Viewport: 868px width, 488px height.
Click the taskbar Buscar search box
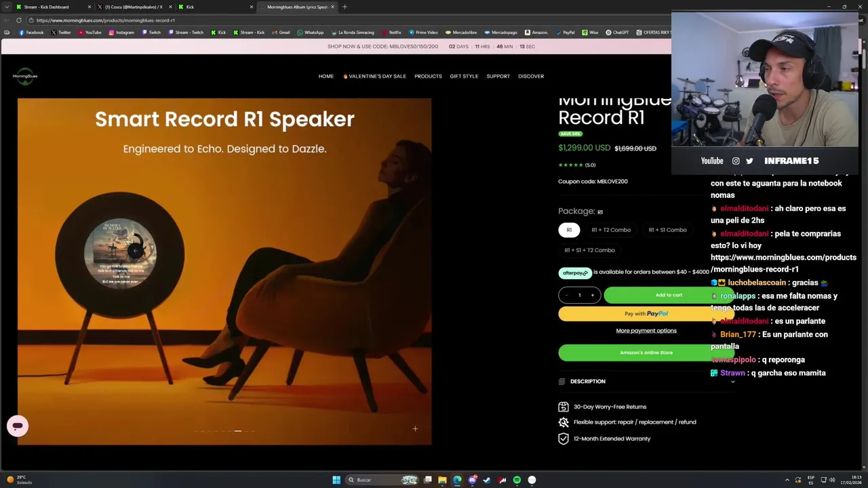pyautogui.click(x=383, y=480)
